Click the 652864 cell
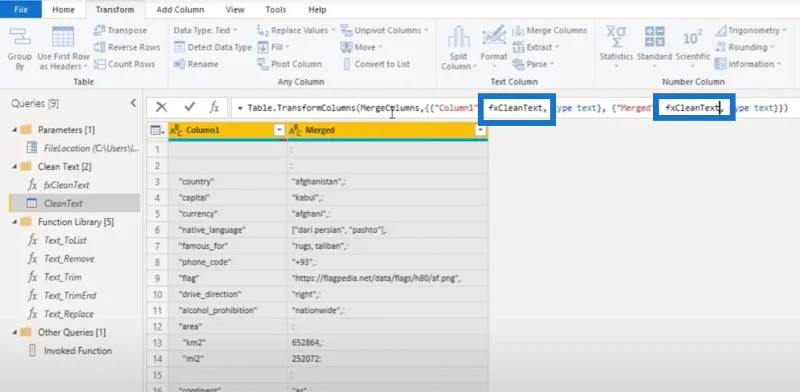The image size is (800, 392). [x=387, y=343]
